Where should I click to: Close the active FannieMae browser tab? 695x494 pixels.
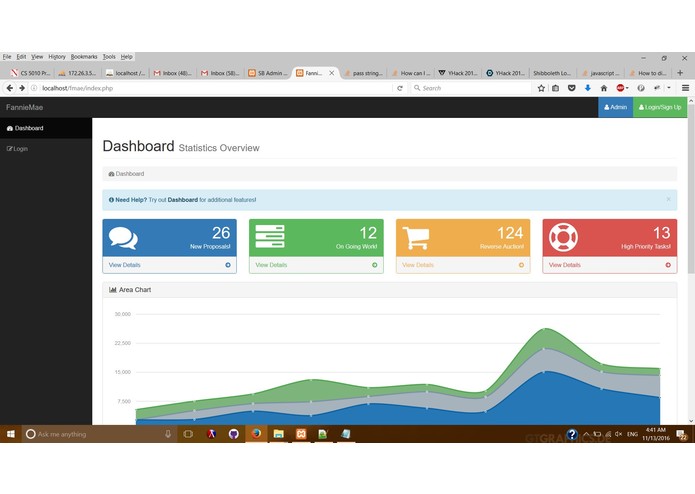pos(332,73)
